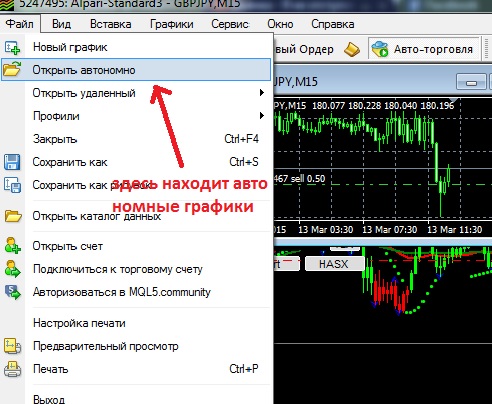Click the MQL5.community authorization icon
This screenshot has width=492, height=404.
point(13,292)
